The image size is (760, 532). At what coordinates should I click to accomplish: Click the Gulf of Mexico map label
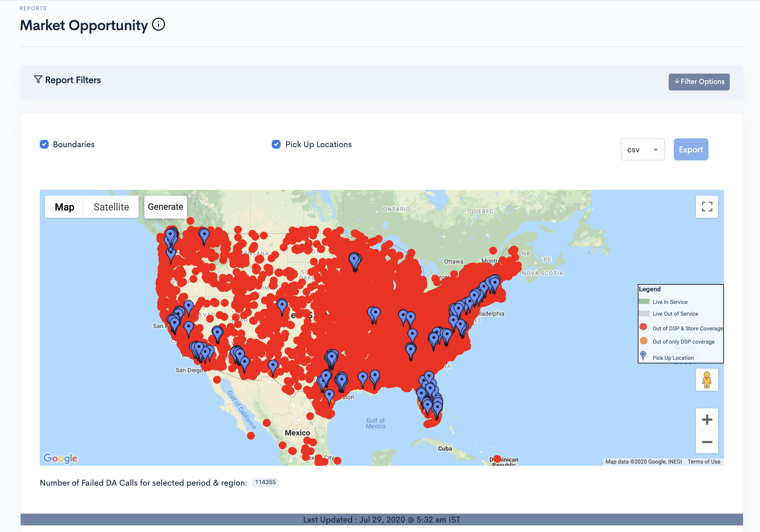pos(376,423)
